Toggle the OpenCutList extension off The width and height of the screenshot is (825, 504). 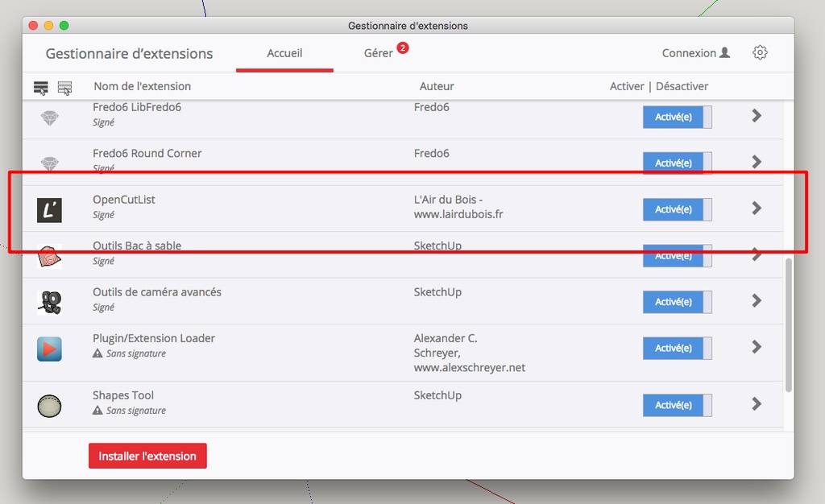point(677,209)
